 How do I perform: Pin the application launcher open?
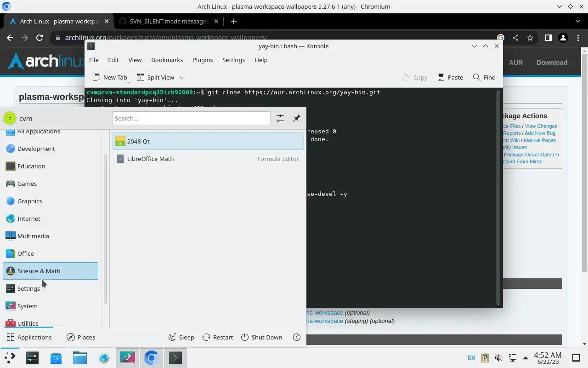[297, 118]
